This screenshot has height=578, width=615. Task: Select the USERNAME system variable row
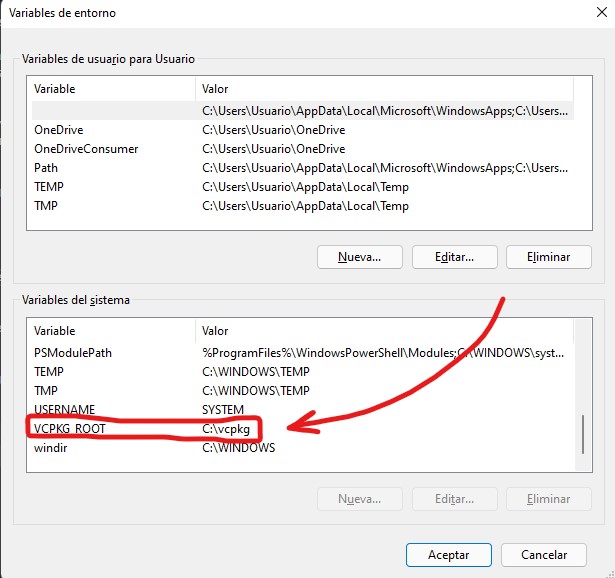click(303, 409)
